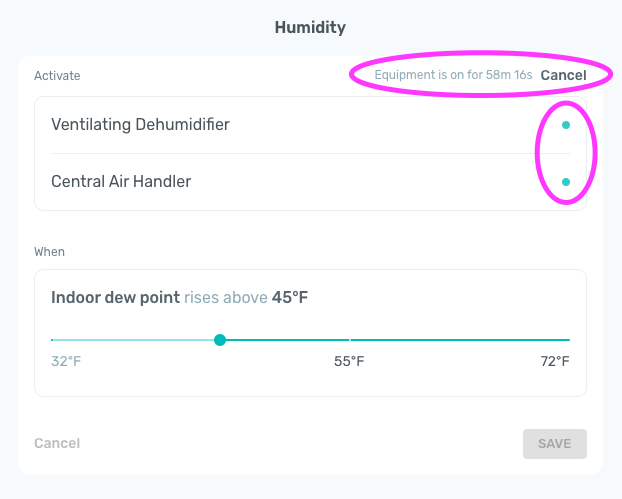
Task: Click the slider track near 72°F end
Action: coord(563,340)
